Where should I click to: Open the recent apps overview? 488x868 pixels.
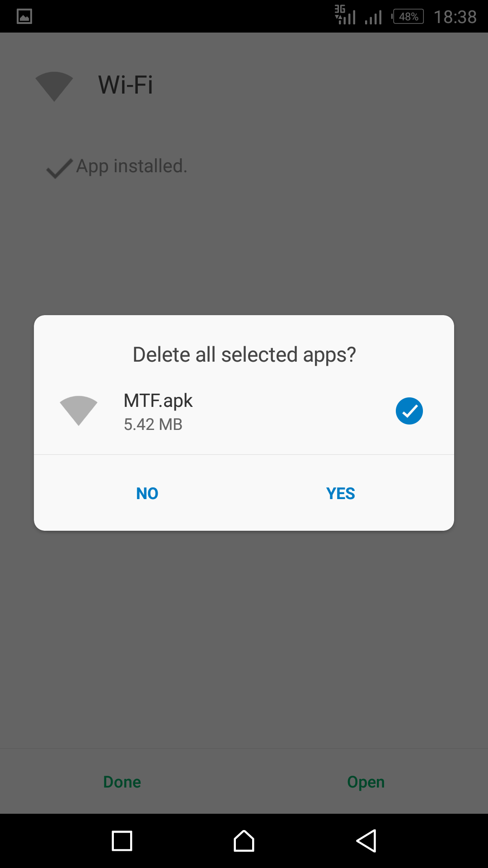click(122, 841)
